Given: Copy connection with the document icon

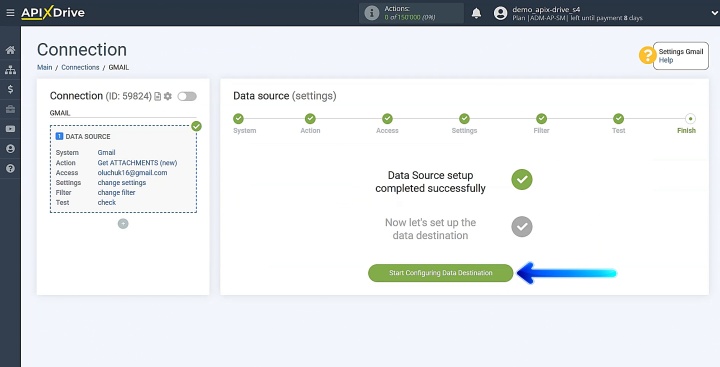Looking at the screenshot, I should point(158,96).
